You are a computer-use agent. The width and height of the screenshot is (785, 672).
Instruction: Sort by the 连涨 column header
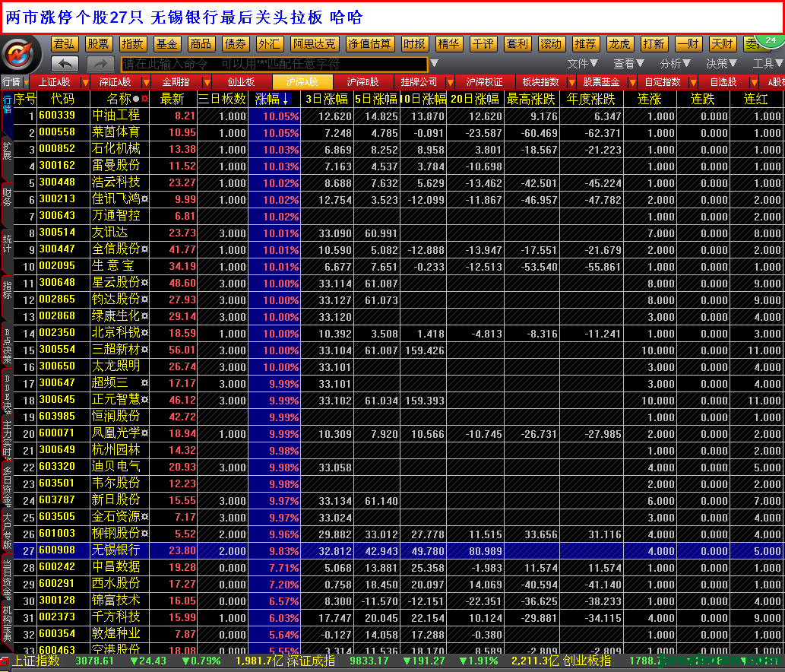[x=650, y=99]
